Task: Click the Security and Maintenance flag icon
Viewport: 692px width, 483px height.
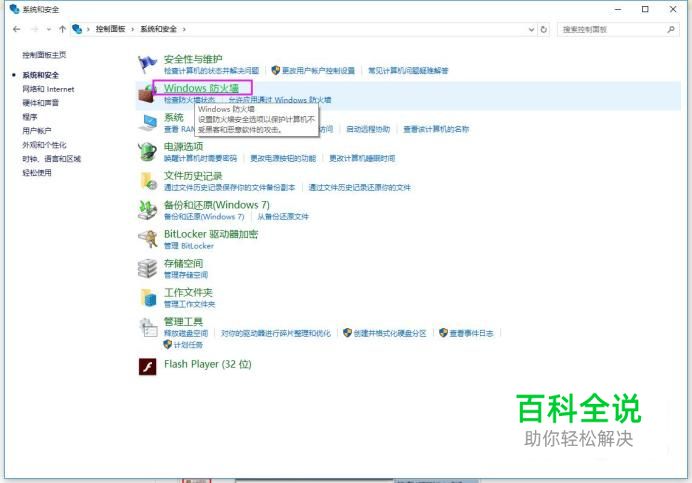Action: (147, 64)
